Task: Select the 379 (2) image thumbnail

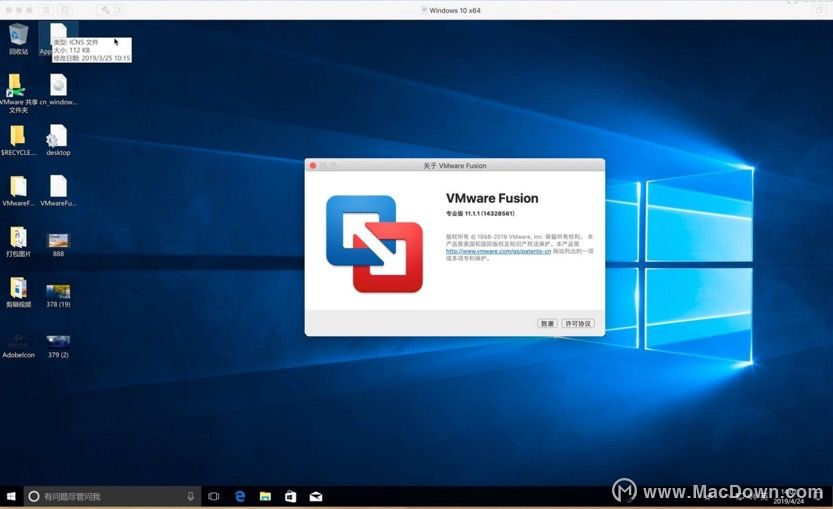Action: point(58,346)
